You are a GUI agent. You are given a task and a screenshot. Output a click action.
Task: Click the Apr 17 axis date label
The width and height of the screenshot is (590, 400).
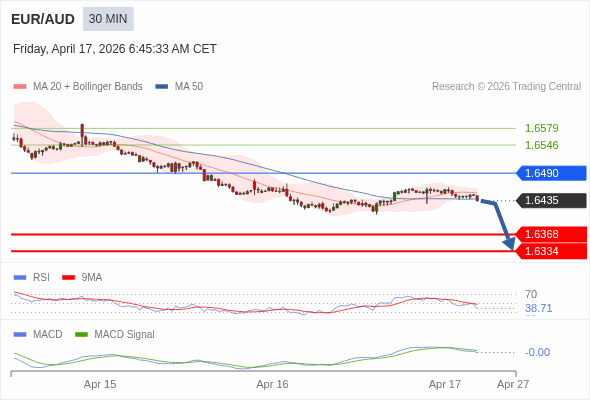tap(445, 385)
